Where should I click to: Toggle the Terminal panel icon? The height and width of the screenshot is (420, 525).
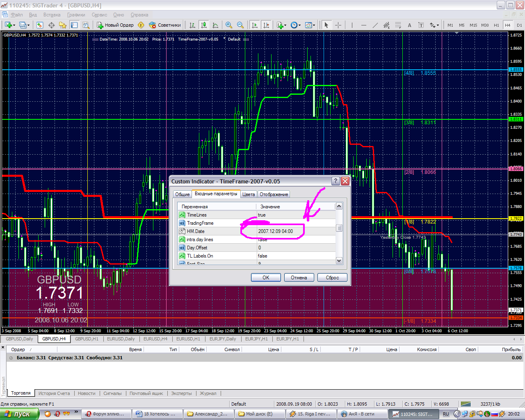pyautogui.click(x=74, y=25)
